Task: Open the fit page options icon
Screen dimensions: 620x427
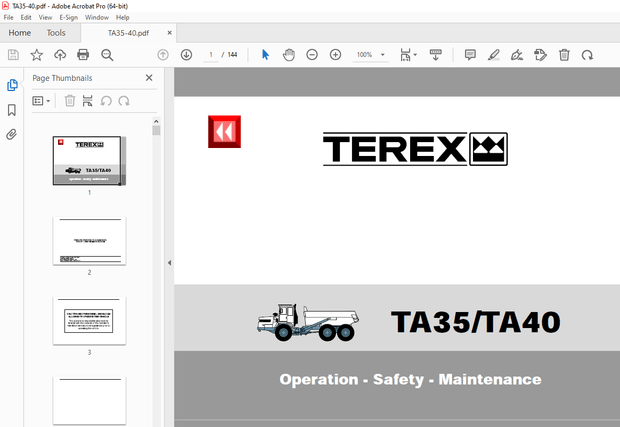Action: click(x=408, y=55)
